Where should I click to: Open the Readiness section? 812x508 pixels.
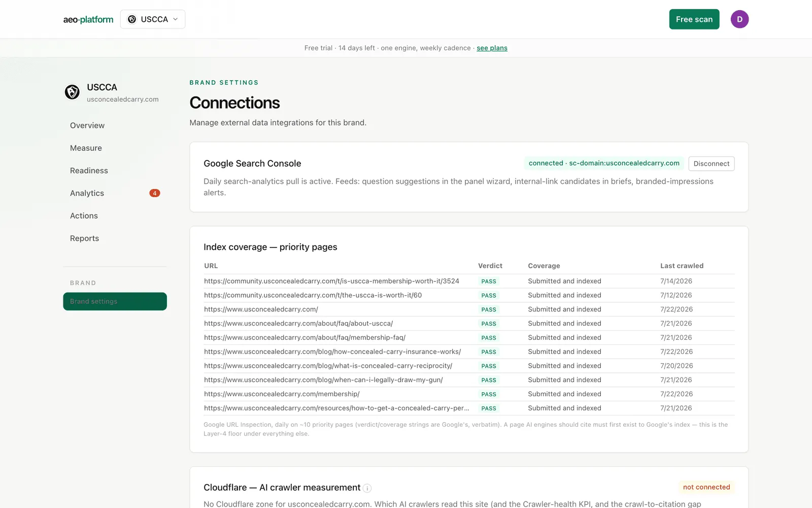tap(89, 171)
